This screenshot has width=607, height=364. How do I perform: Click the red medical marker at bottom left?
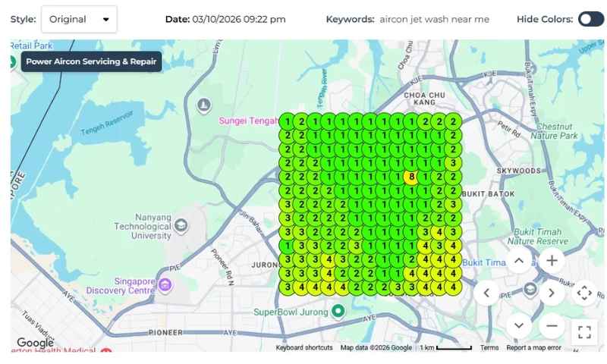pyautogui.click(x=106, y=350)
